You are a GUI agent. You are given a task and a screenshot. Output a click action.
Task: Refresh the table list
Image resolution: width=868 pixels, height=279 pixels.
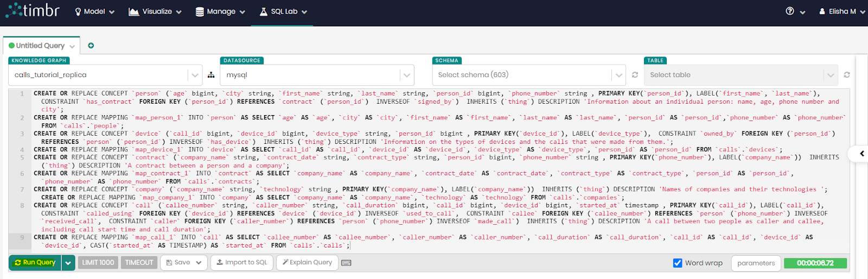coord(846,75)
